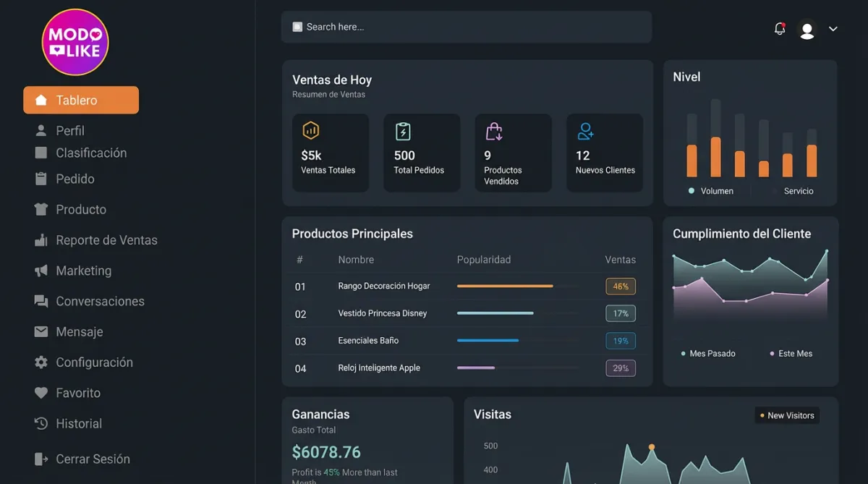This screenshot has height=484, width=868.
Task: Click the home icon beside Tablero
Action: [x=41, y=100]
